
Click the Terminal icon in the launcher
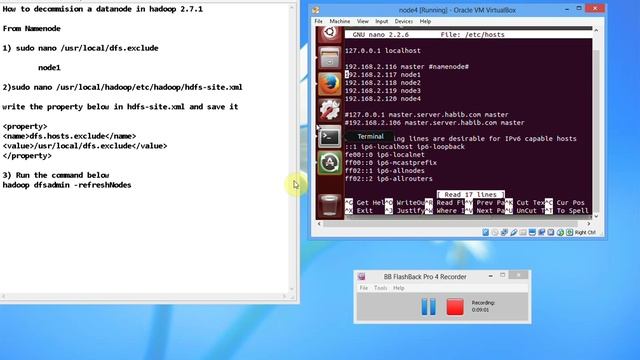tap(330, 137)
